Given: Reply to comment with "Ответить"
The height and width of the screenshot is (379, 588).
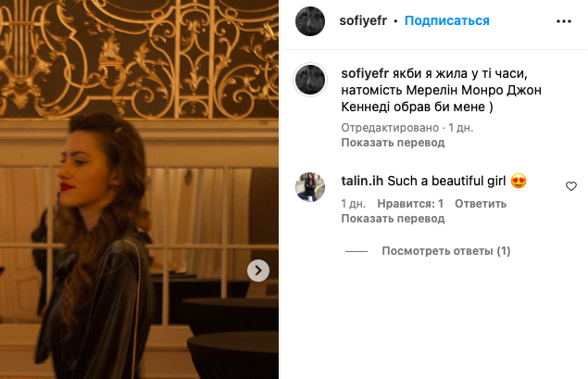Looking at the screenshot, I should [x=481, y=204].
